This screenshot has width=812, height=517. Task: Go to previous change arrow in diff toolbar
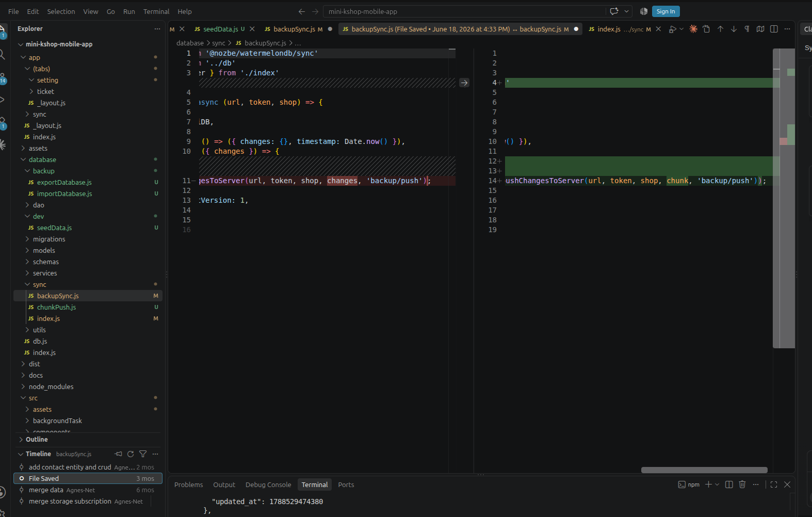720,29
